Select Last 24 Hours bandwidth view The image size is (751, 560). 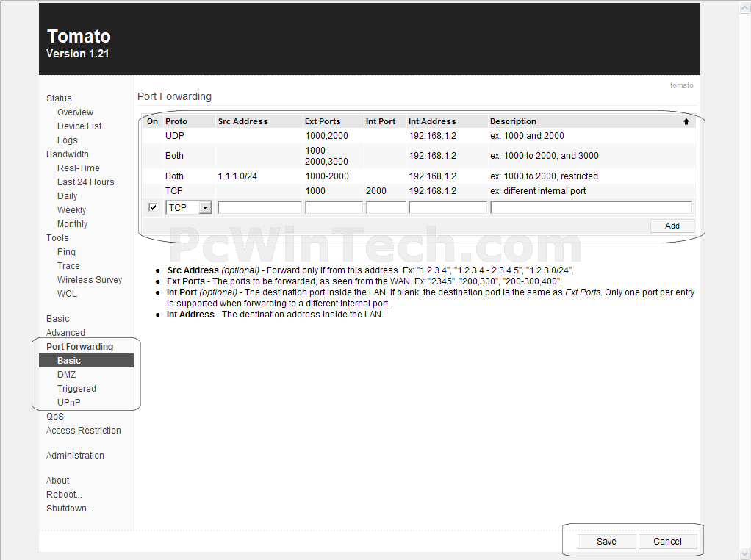tap(86, 182)
